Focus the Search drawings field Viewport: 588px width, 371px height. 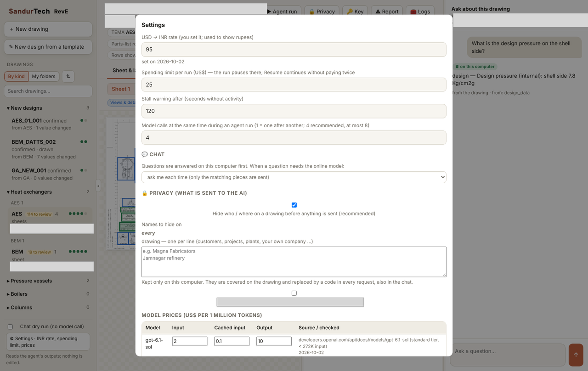click(x=48, y=91)
